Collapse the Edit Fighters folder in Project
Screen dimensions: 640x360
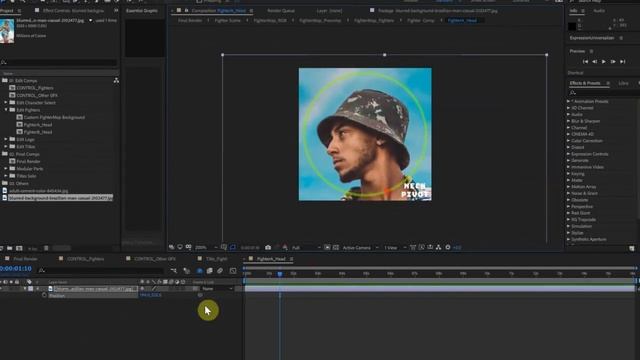(x=6, y=110)
